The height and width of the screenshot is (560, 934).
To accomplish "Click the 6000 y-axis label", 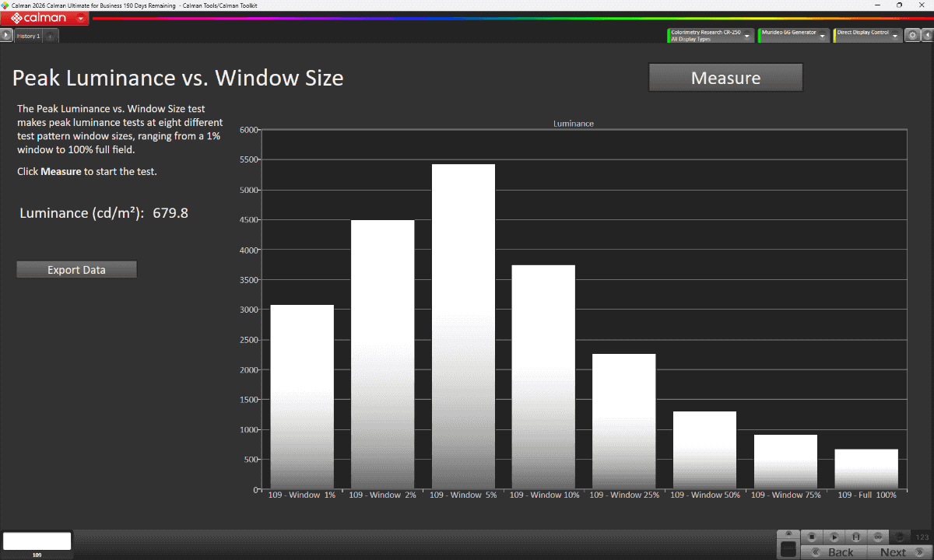I will coord(249,130).
